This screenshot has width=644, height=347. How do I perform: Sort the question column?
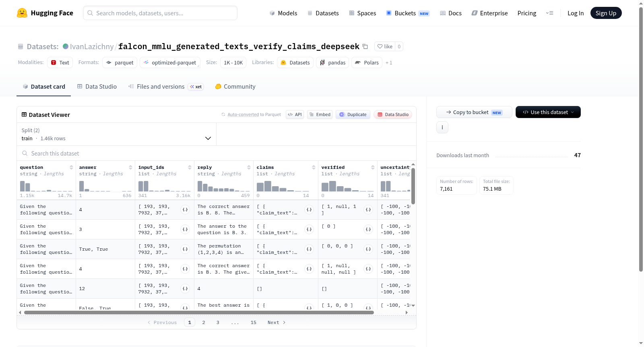coord(71,167)
